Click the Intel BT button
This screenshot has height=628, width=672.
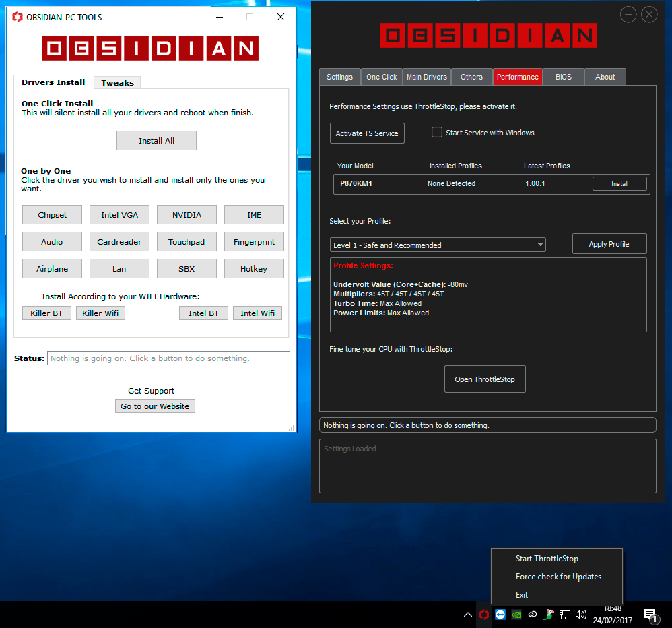(x=203, y=313)
